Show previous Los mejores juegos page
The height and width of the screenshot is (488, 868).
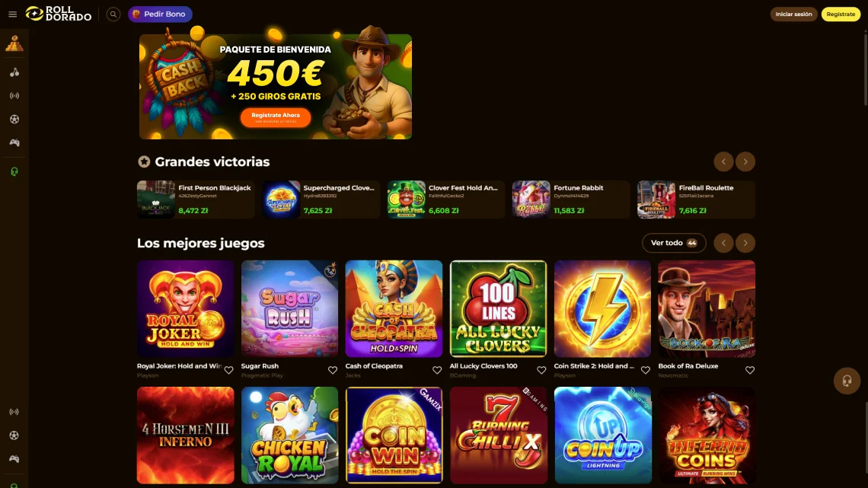coord(723,243)
